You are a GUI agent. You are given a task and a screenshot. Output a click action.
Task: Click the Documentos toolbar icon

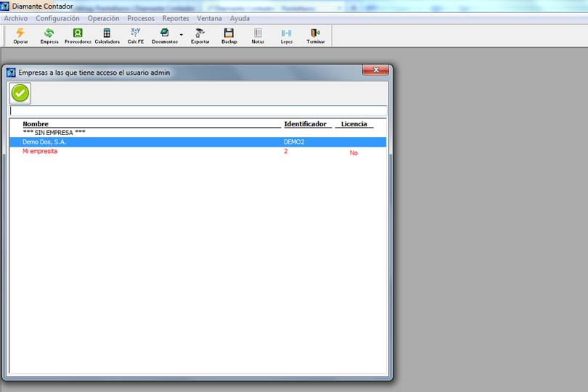point(165,36)
